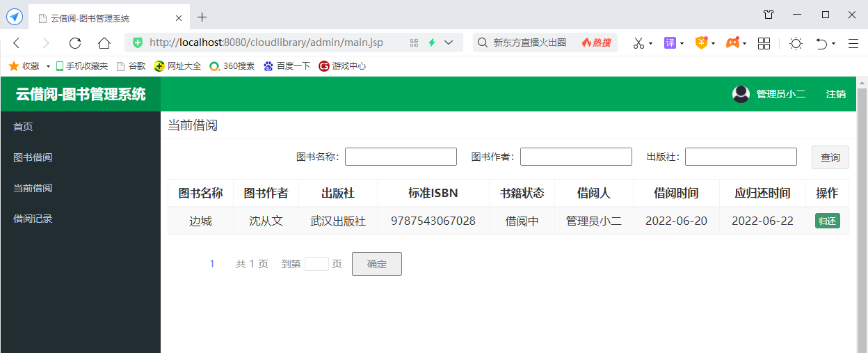868x353 pixels.
Task: Click the 查询 search button
Action: click(x=830, y=157)
